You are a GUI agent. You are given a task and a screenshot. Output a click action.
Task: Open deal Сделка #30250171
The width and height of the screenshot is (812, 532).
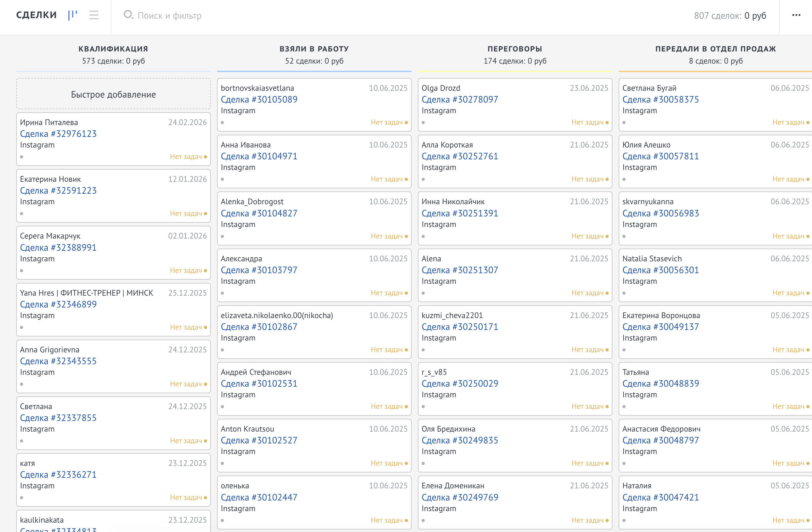pyautogui.click(x=460, y=326)
